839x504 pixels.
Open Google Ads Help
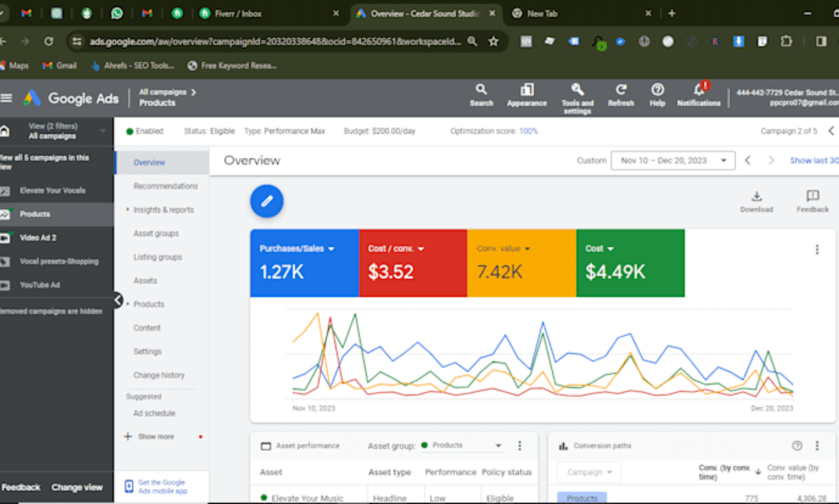click(x=657, y=97)
